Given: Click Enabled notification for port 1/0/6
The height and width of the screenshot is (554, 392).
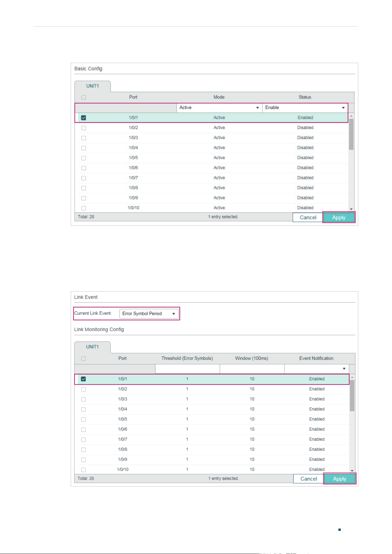Looking at the screenshot, I should [x=317, y=429].
